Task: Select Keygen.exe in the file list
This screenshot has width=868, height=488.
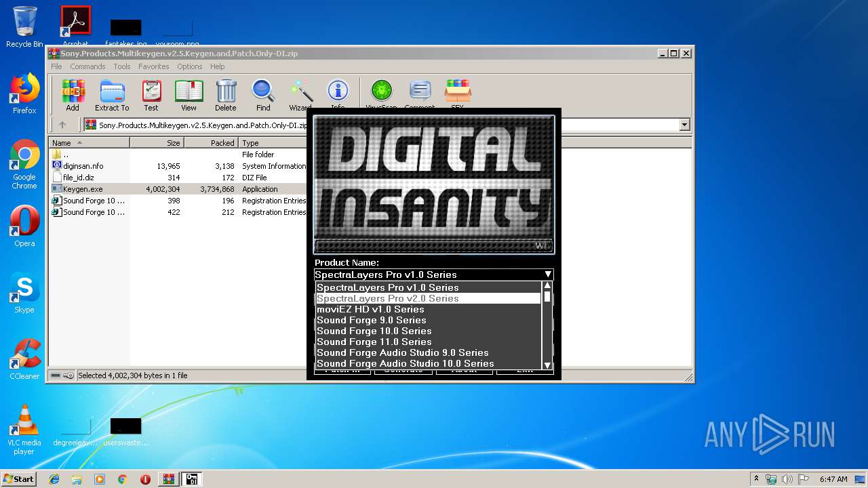Action: [x=179, y=189]
